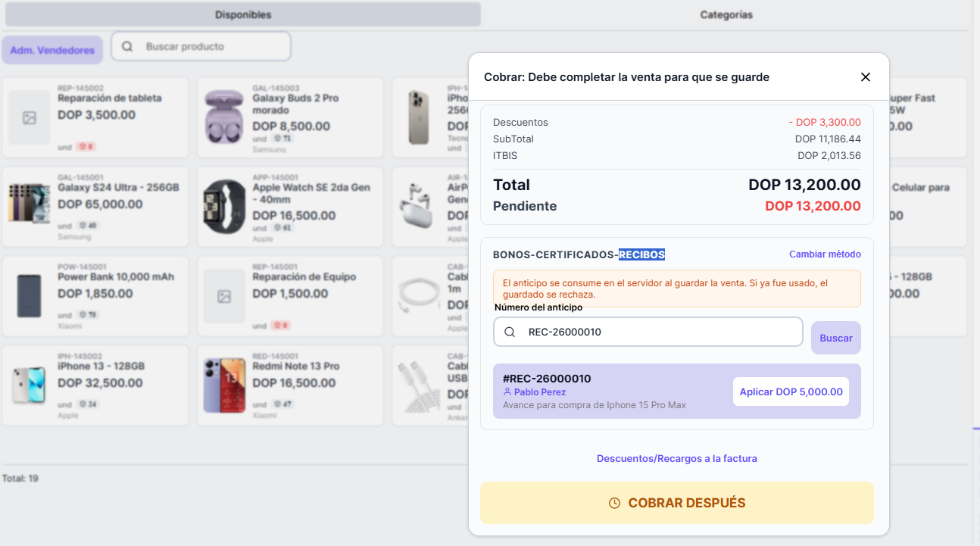Image resolution: width=980 pixels, height=546 pixels.
Task: Click the Galaxy Buds DOP 8,500.00 price
Action: click(x=291, y=126)
